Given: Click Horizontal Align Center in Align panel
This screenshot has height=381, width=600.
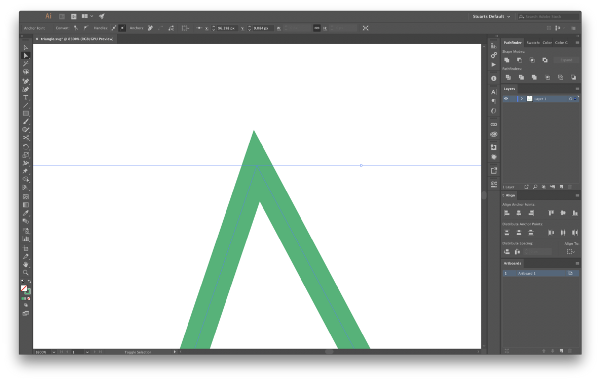Looking at the screenshot, I should coord(519,213).
